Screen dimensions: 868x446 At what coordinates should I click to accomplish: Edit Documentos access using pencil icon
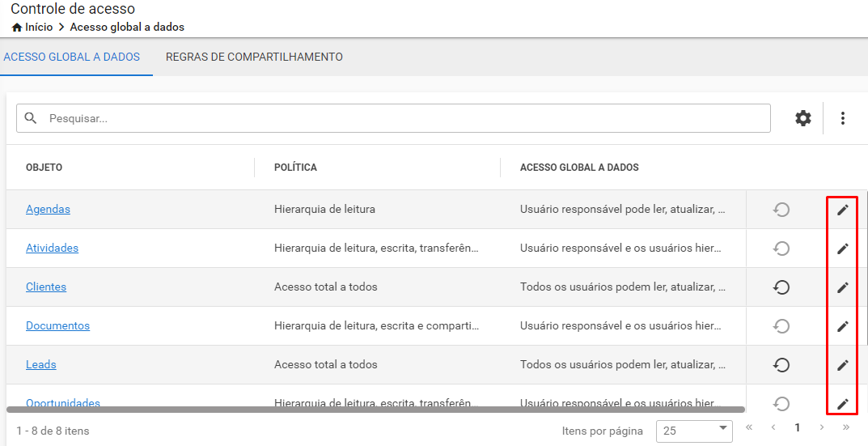pos(843,325)
